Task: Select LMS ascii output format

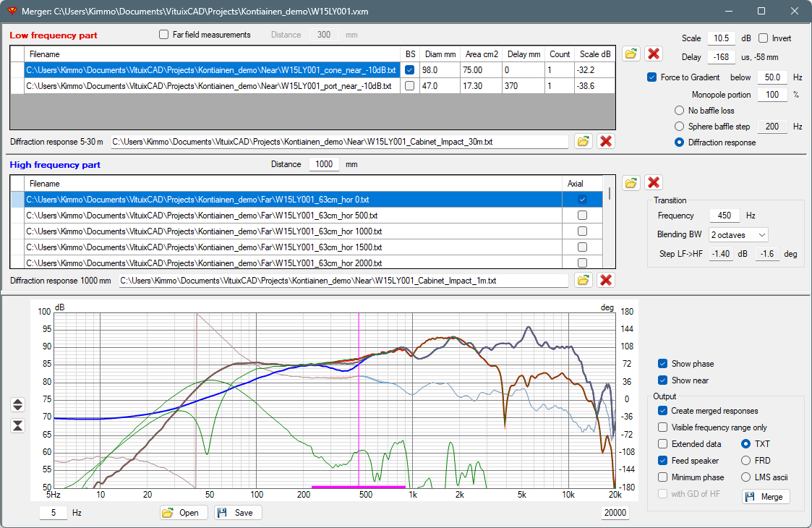Action: point(745,477)
